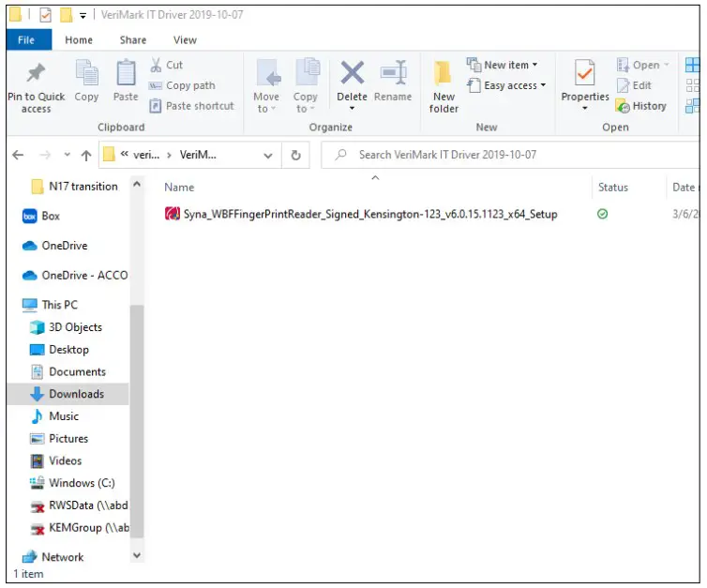Click Open in the Open group
Viewport: 707px width, 588px height.
(642, 65)
